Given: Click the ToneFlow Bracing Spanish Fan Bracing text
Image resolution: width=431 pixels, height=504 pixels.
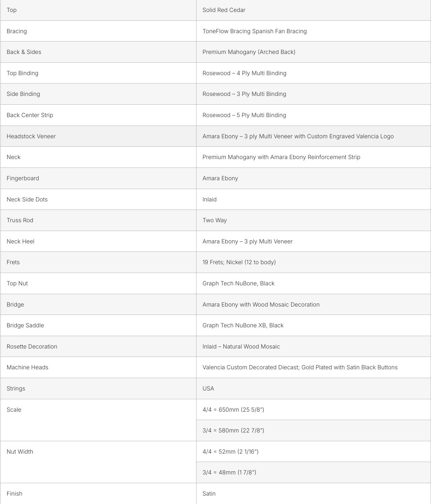Looking at the screenshot, I should click(x=254, y=31).
